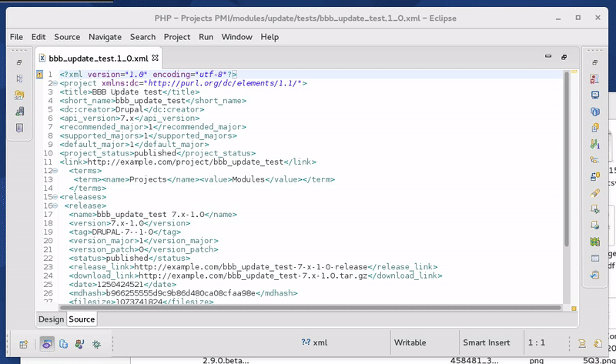Image resolution: width=616 pixels, height=364 pixels.
Task: Collapse the project element fold at line 2
Action: pyautogui.click(x=55, y=83)
